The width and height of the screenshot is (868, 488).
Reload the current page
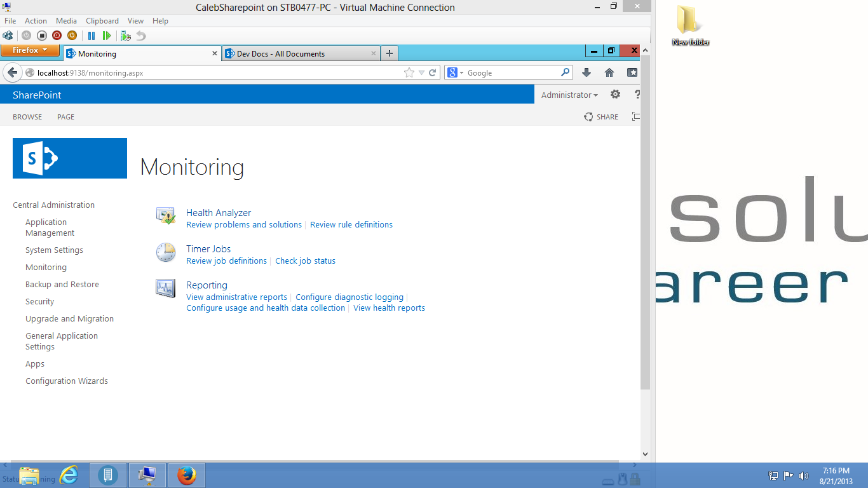click(433, 73)
